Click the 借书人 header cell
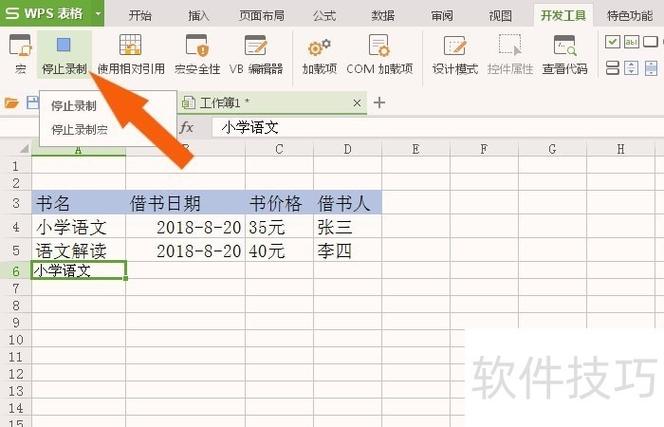This screenshot has width=664, height=427. (348, 203)
